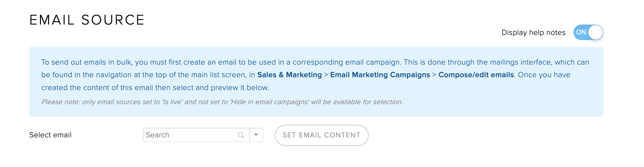Click the magnifying glass search icon
The height and width of the screenshot is (167, 644).
tap(241, 135)
